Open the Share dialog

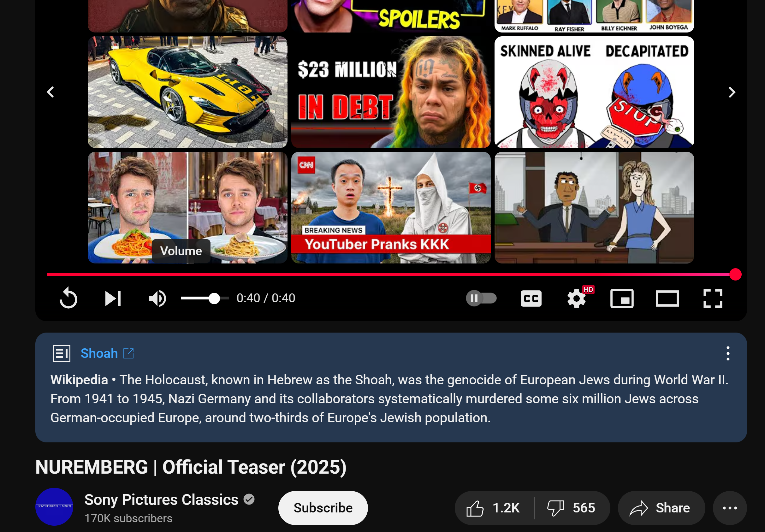click(661, 508)
